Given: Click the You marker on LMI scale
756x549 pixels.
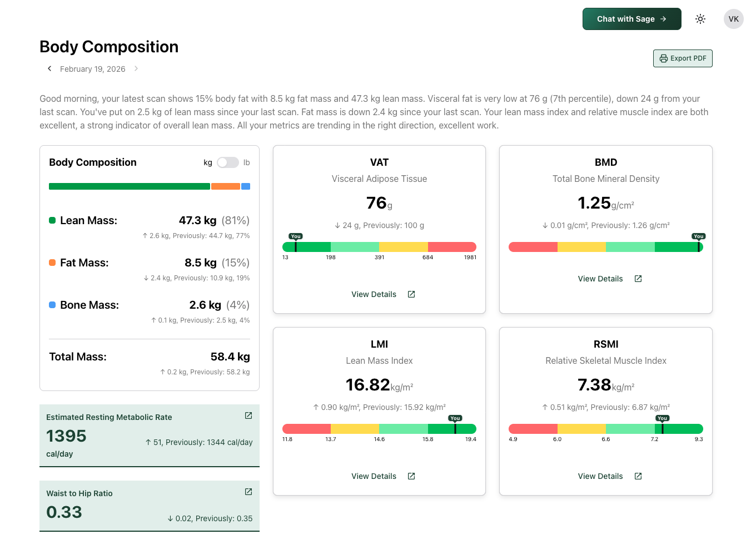Looking at the screenshot, I should click(x=455, y=418).
